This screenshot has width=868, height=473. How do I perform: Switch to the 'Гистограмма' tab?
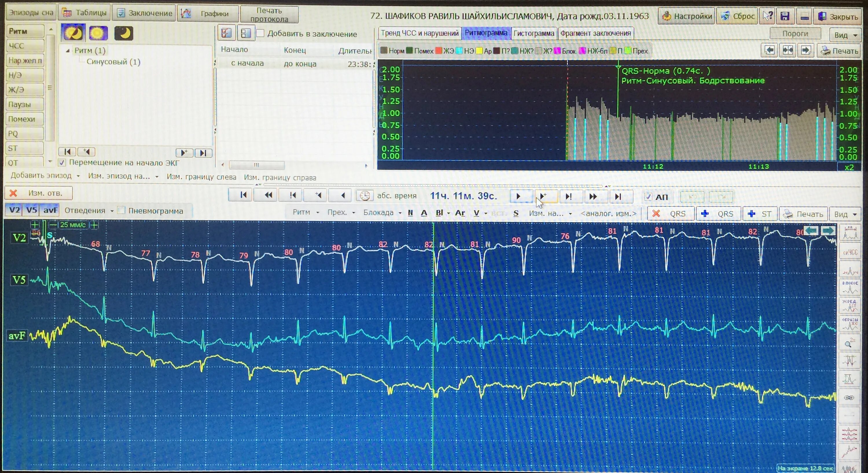[534, 33]
